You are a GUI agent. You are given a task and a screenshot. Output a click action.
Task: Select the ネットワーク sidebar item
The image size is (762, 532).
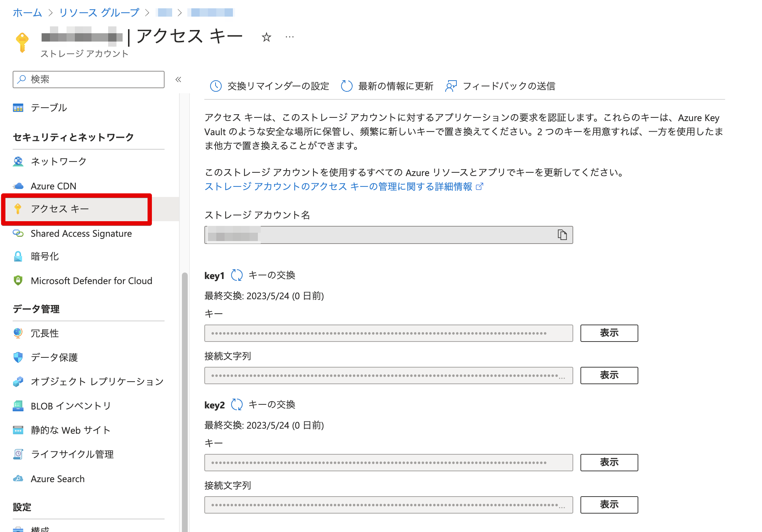(x=58, y=162)
